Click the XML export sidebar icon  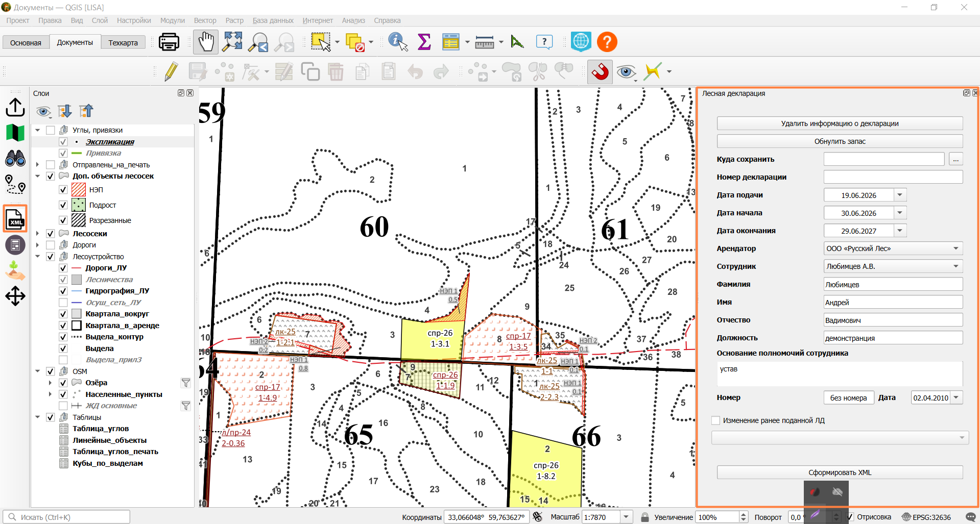click(15, 219)
